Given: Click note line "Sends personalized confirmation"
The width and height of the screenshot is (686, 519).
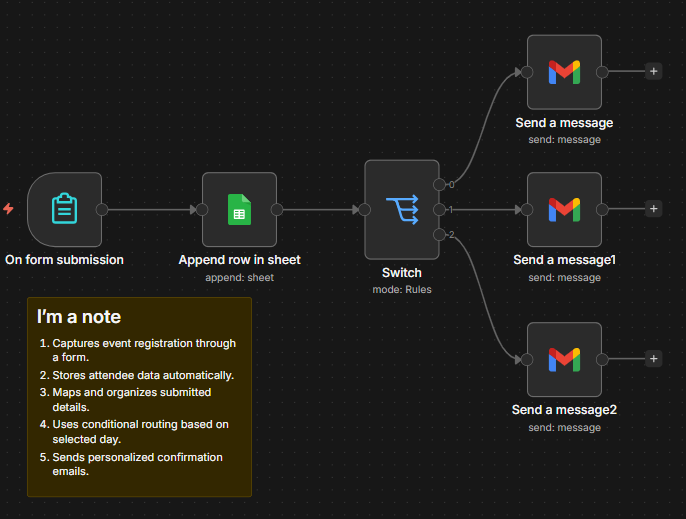Looking at the screenshot, I should point(137,457).
